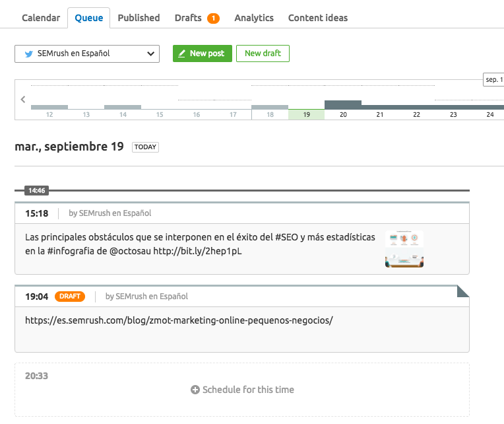Open the Content ideas tab

click(318, 18)
